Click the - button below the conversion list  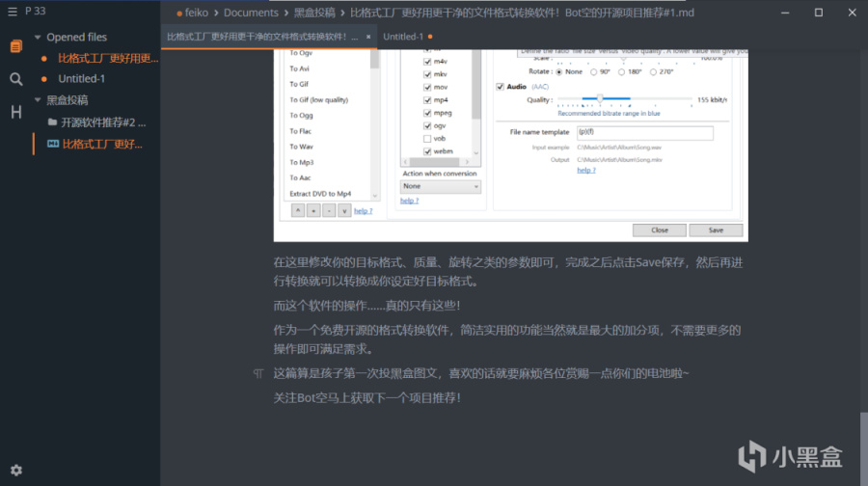click(329, 210)
